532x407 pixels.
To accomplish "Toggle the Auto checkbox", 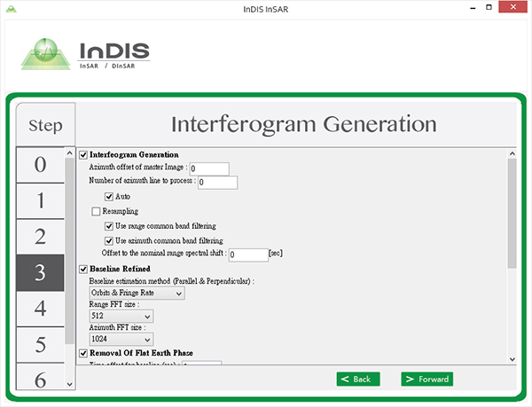I will [x=109, y=196].
